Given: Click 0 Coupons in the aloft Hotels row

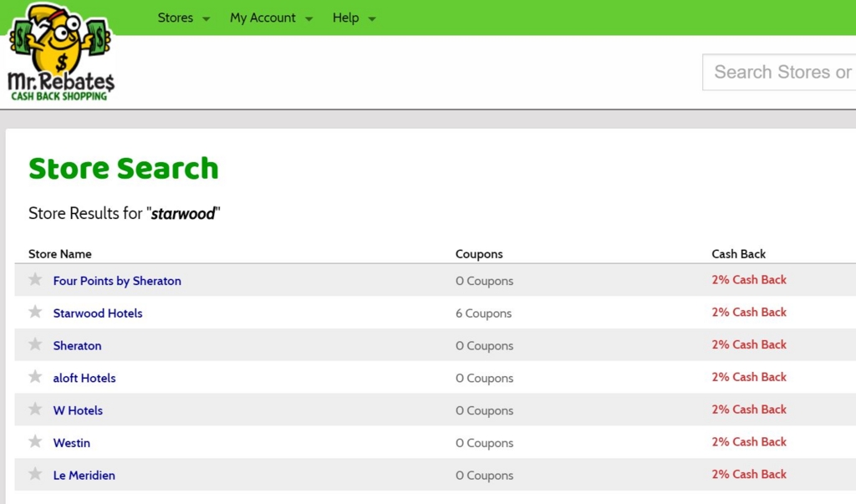Looking at the screenshot, I should 484,378.
